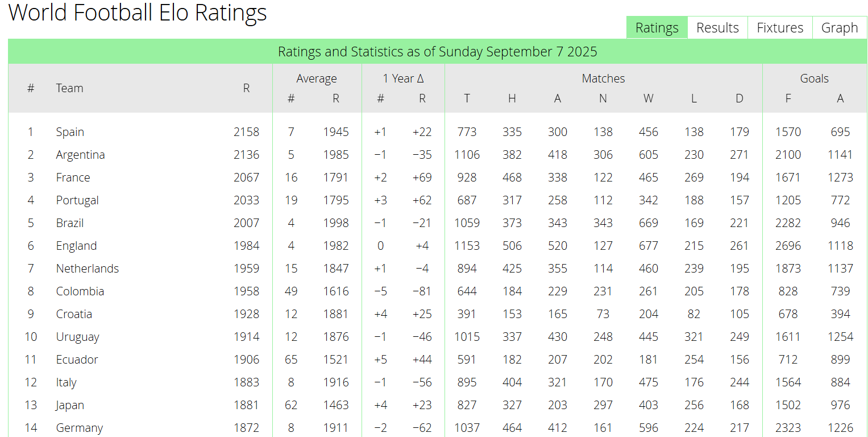This screenshot has height=437, width=868.
Task: Select the Croatia team link
Action: (74, 314)
